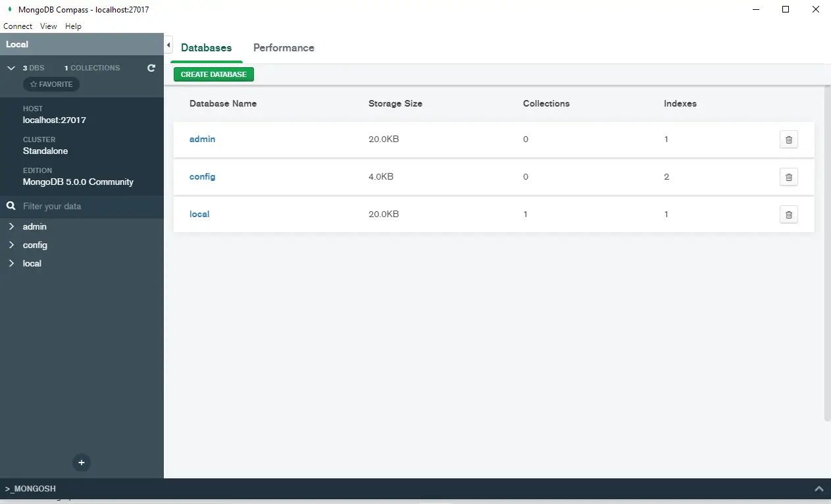Click the MongoDB leaf icon in title bar
831x504 pixels.
click(x=9, y=9)
